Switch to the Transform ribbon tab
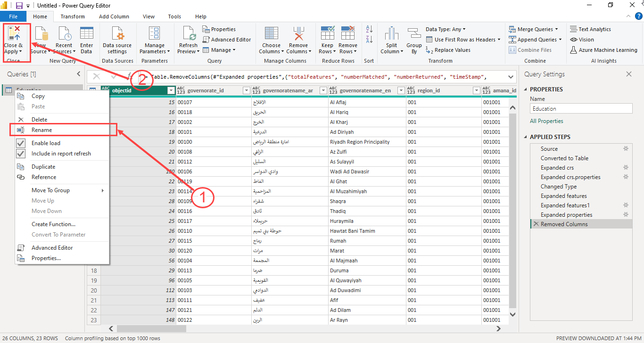Screen dimensions: 644x343 73,16
